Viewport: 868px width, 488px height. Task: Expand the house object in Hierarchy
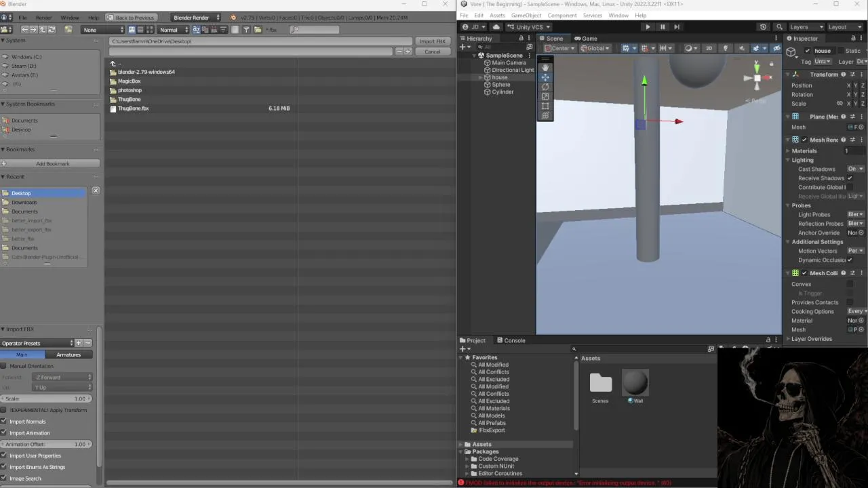pyautogui.click(x=481, y=77)
